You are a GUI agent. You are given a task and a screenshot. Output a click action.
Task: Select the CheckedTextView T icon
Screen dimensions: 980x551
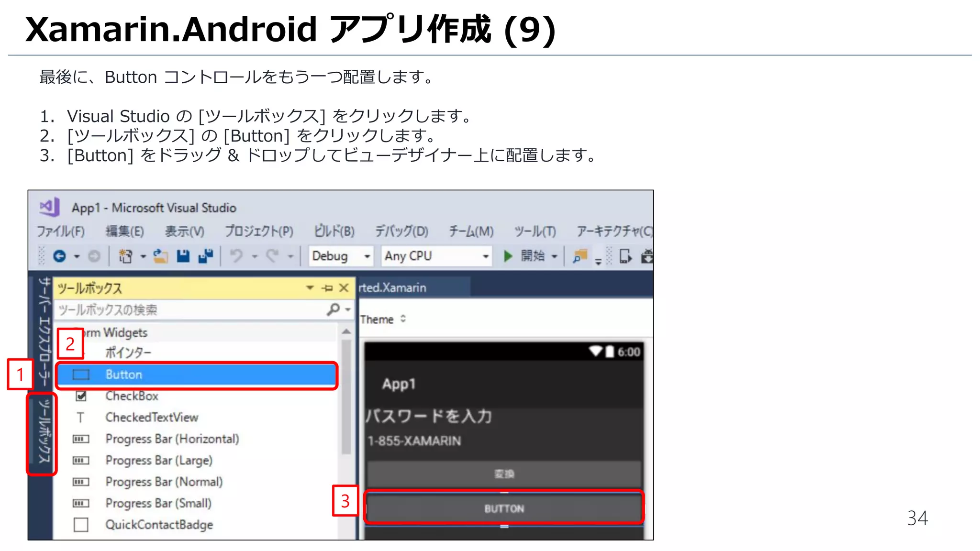(x=80, y=418)
